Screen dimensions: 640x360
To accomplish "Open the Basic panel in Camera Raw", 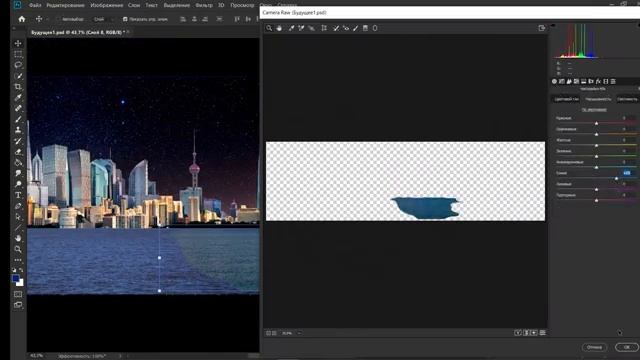I will pos(554,81).
